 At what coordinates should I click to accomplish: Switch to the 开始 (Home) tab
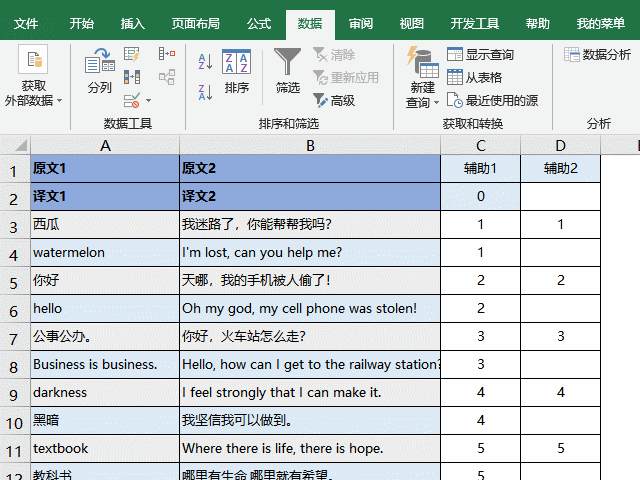[x=82, y=24]
